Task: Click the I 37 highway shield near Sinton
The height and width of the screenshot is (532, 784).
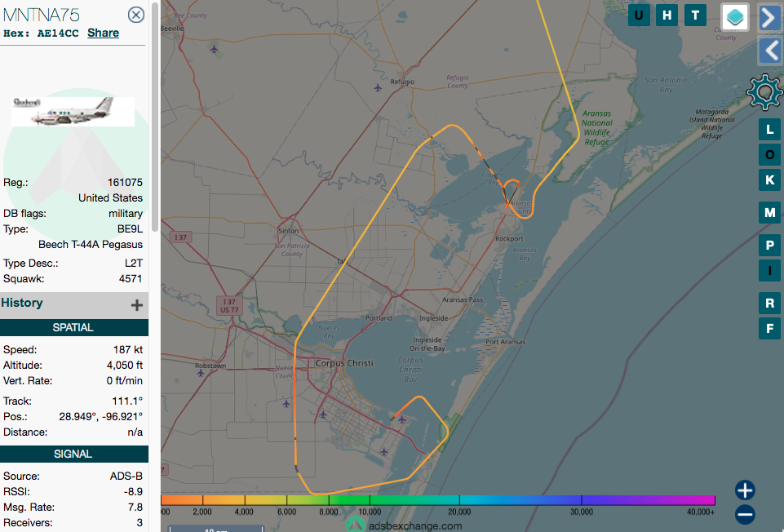Action: (x=181, y=237)
